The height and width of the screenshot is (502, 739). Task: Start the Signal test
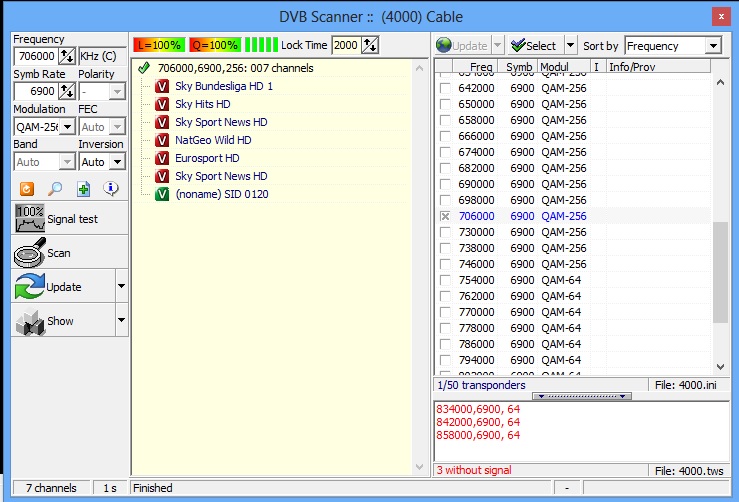69,219
